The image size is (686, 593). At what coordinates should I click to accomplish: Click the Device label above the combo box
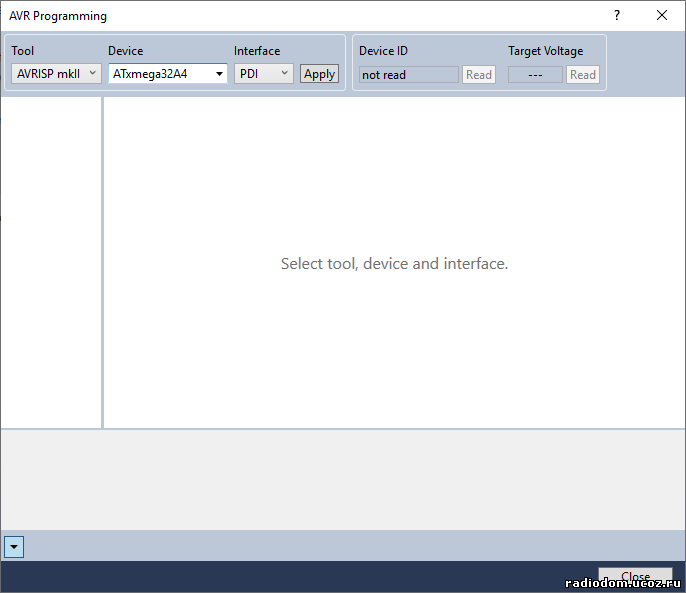click(x=126, y=51)
